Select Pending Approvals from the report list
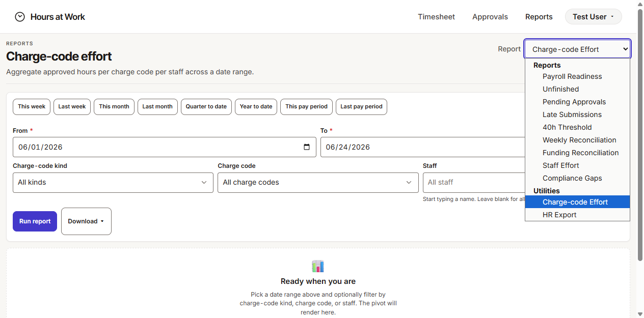The width and height of the screenshot is (644, 318). (x=577, y=102)
